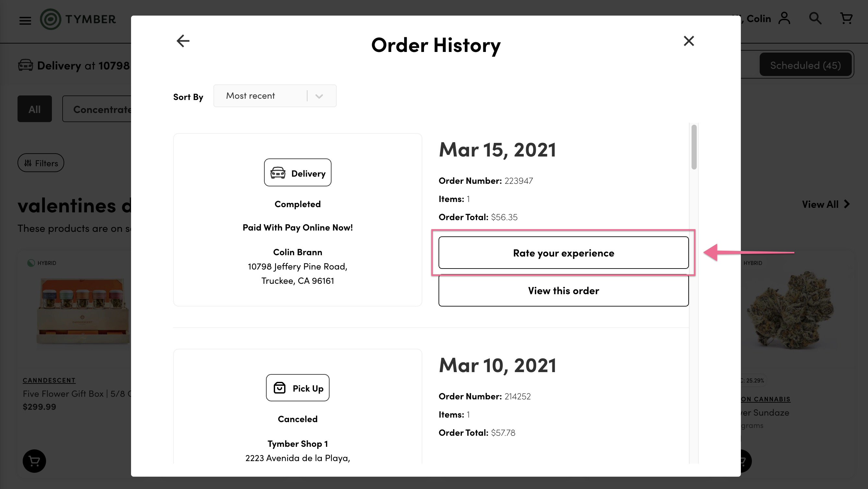Image resolution: width=868 pixels, height=489 pixels.
Task: Click the search magnifier icon
Action: [815, 18]
